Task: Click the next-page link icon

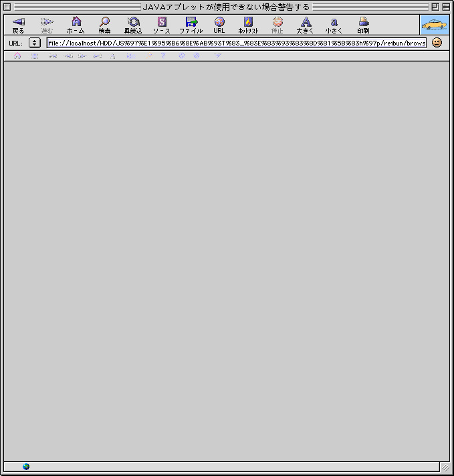Action: coord(82,56)
